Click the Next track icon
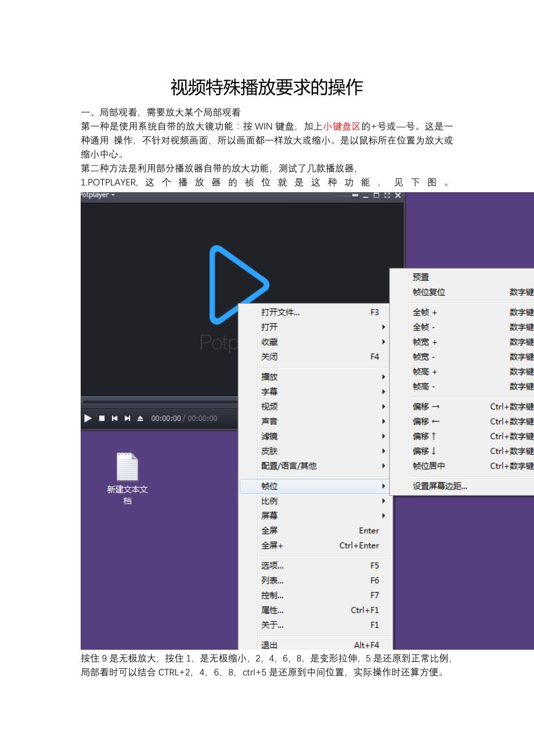This screenshot has width=534, height=756. (127, 418)
